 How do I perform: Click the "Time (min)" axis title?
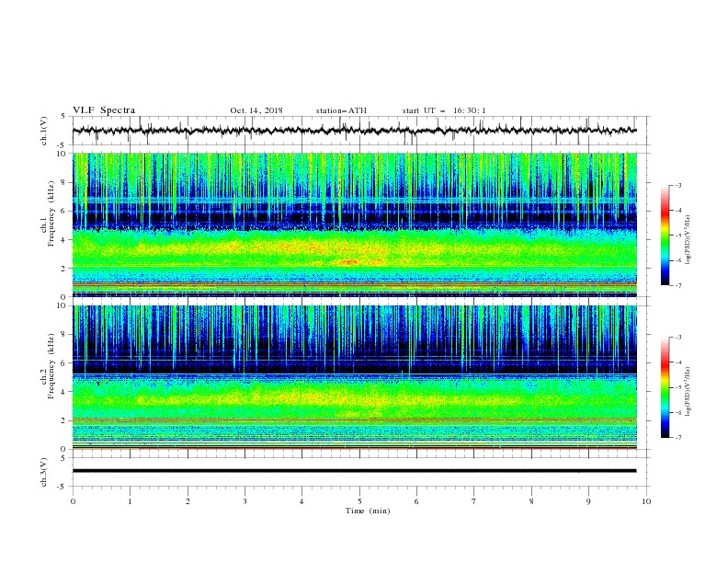(x=368, y=511)
